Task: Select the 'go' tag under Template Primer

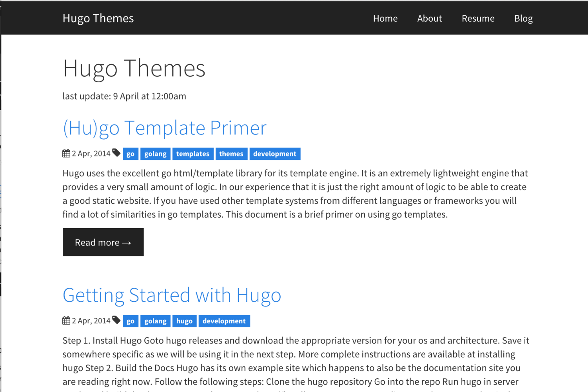Action: [x=131, y=154]
